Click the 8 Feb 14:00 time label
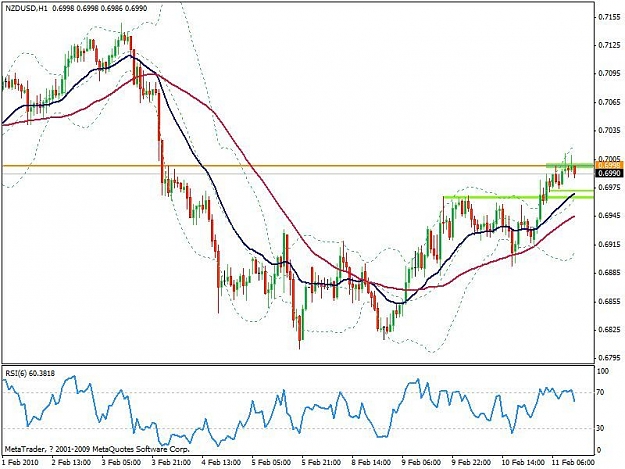This screenshot has width=625, height=469. coord(372,463)
